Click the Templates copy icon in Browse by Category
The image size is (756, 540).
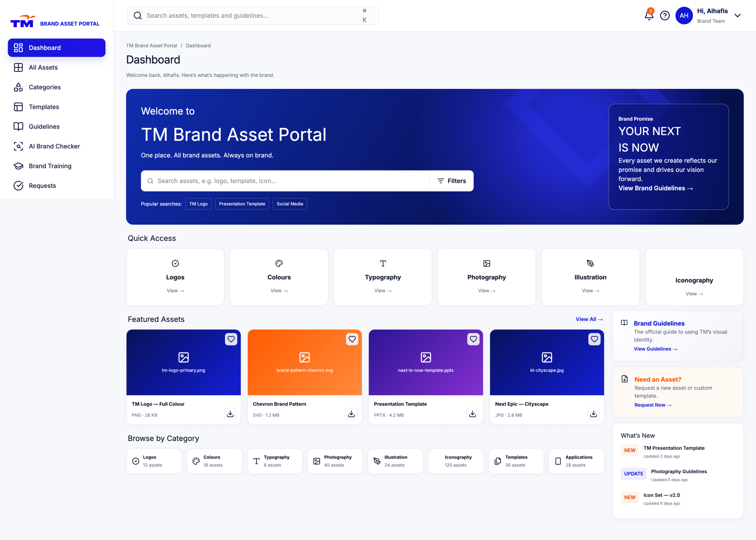(x=498, y=461)
